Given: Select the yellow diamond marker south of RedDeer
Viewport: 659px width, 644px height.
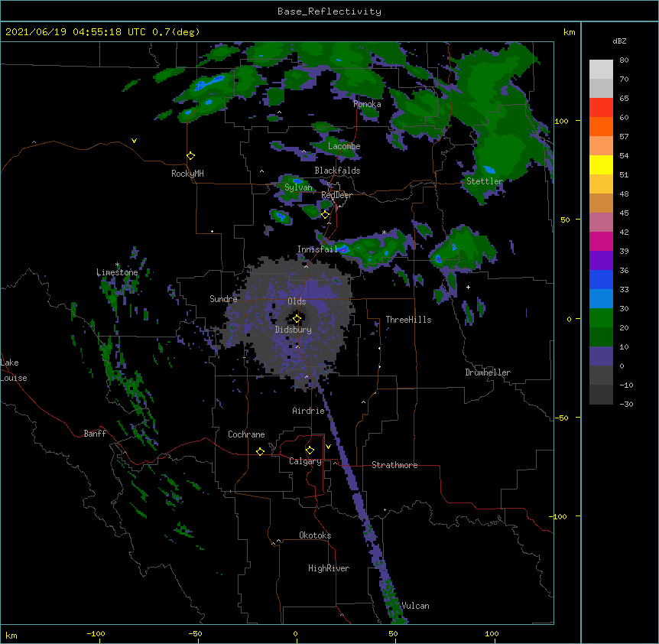Looking at the screenshot, I should click(325, 215).
